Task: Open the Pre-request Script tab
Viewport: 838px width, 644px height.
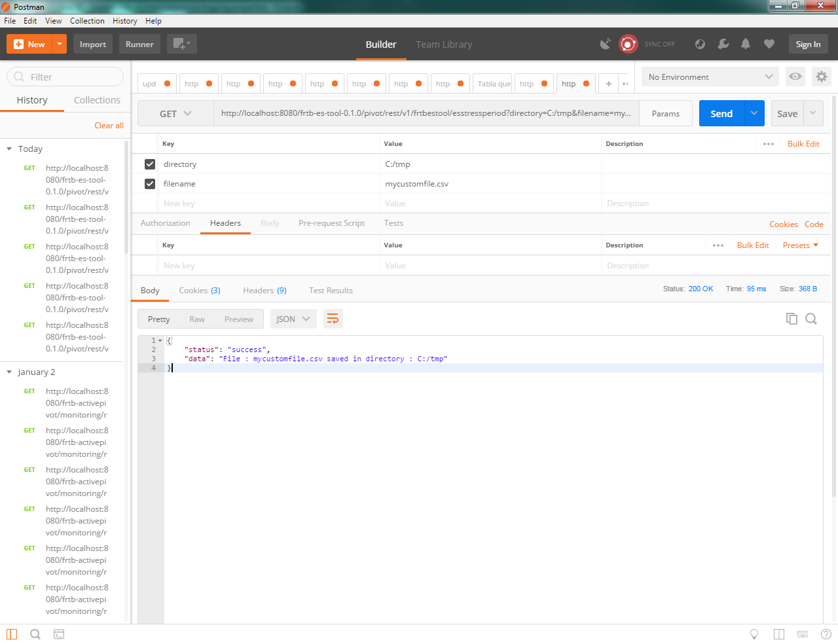Action: [x=331, y=223]
